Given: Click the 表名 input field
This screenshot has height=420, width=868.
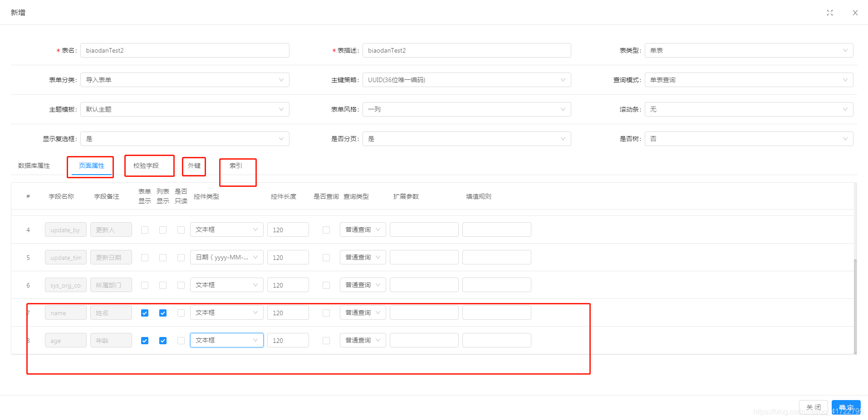Looking at the screenshot, I should coord(185,50).
